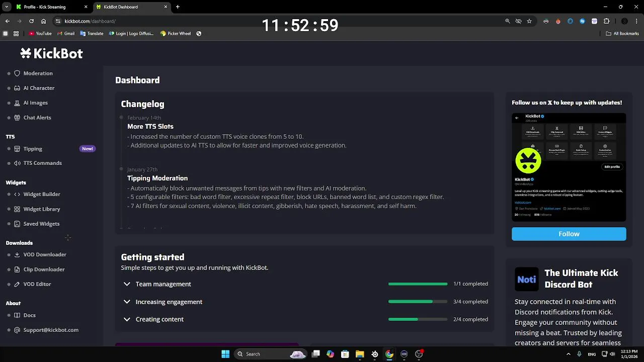Click Team management progress bar

[418, 284]
